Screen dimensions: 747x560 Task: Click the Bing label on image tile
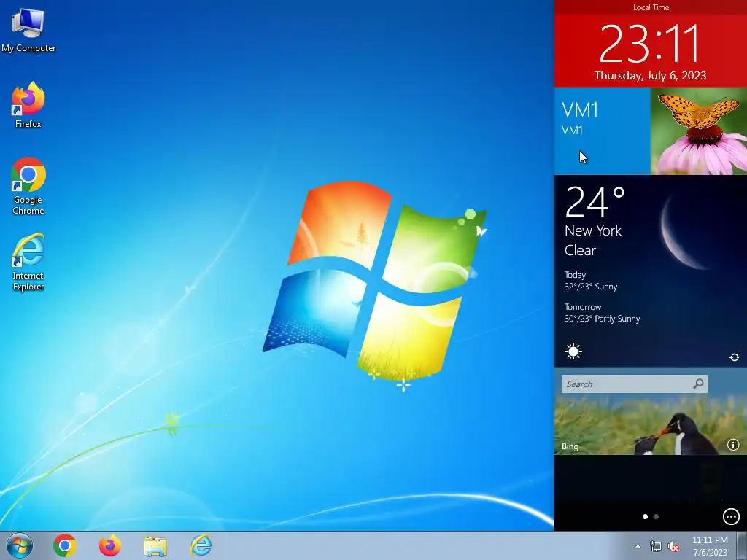coord(570,446)
